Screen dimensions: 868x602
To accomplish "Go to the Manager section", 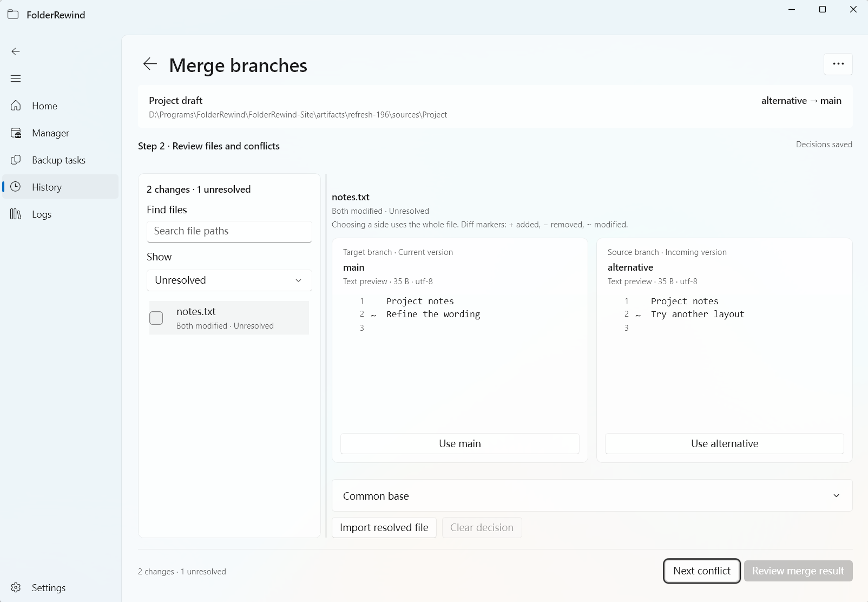I will coord(61,133).
